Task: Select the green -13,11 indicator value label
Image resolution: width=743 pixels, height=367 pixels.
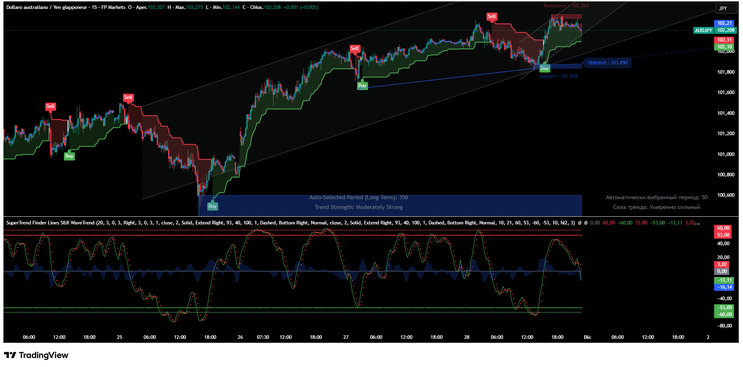Action: click(x=723, y=280)
